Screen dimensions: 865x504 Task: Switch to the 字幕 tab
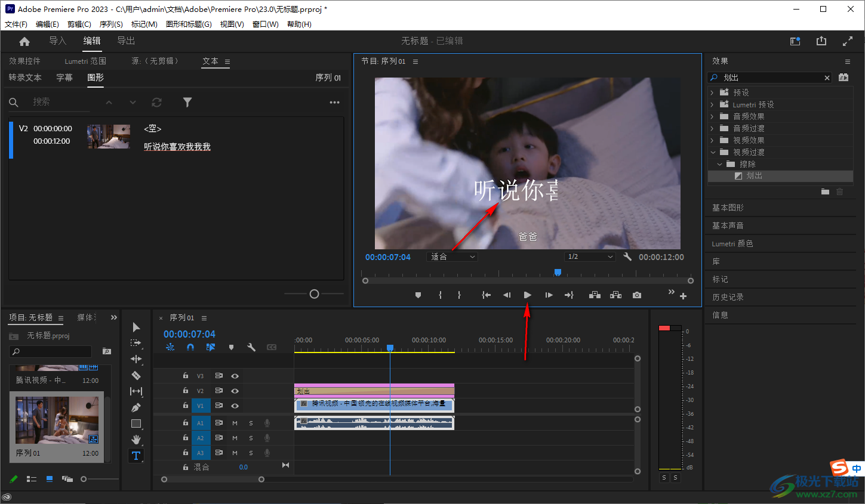click(x=64, y=78)
